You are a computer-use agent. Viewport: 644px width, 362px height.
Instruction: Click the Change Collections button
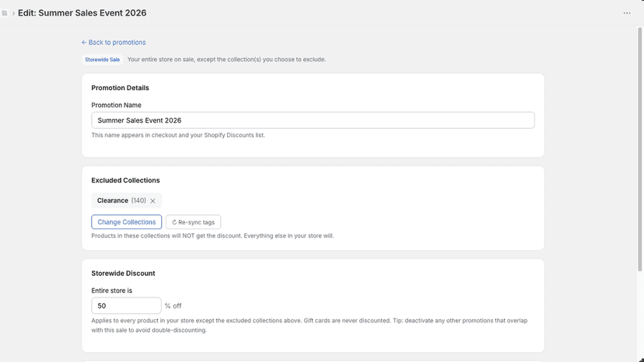coord(127,222)
